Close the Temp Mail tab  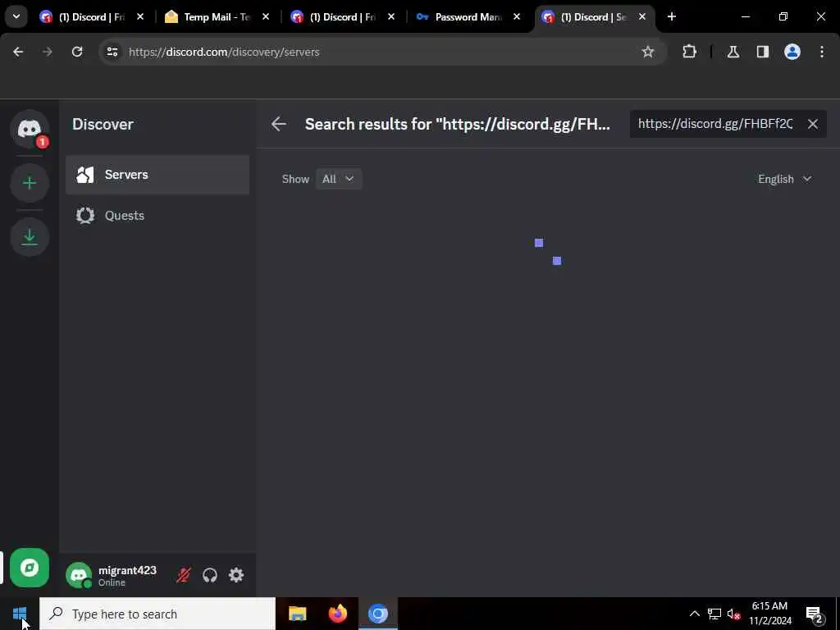coord(266,17)
